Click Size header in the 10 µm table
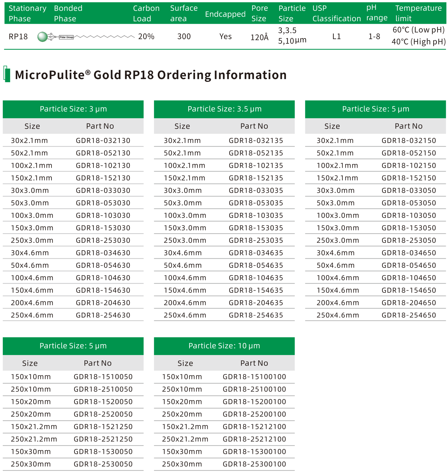The image size is (448, 476). pyautogui.click(x=185, y=363)
